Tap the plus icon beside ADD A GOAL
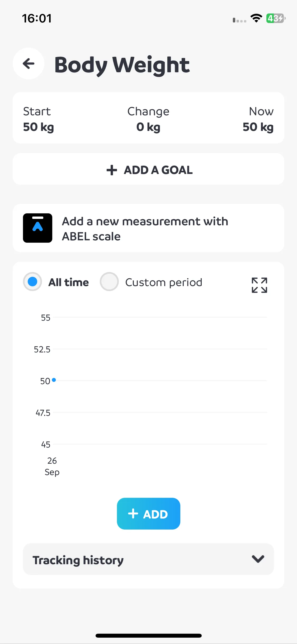 tap(112, 170)
